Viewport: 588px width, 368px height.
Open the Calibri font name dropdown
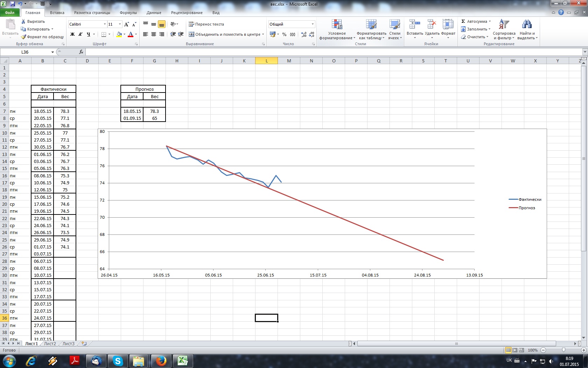[105, 24]
